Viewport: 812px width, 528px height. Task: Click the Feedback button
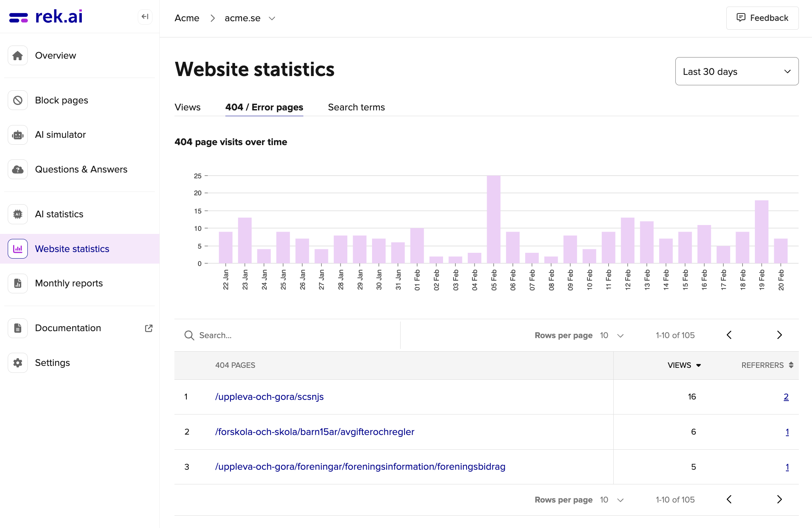[x=762, y=18]
